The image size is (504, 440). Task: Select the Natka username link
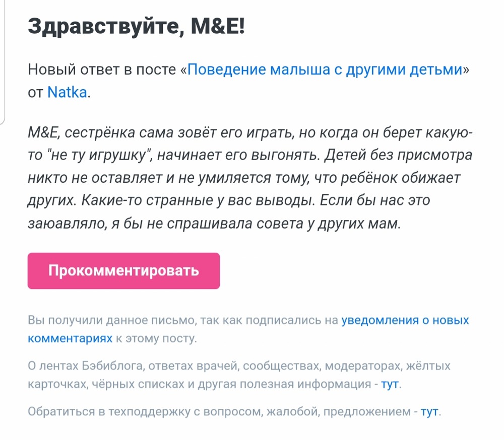(x=67, y=93)
